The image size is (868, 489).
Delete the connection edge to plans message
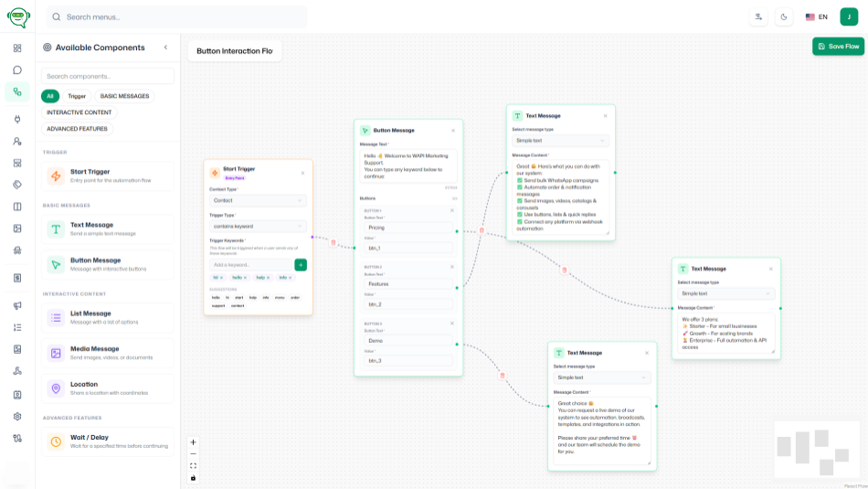(x=564, y=271)
